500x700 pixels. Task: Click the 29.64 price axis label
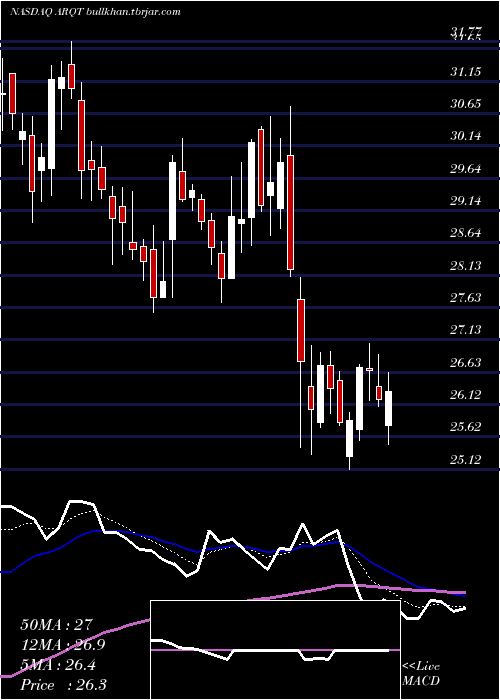pos(466,169)
